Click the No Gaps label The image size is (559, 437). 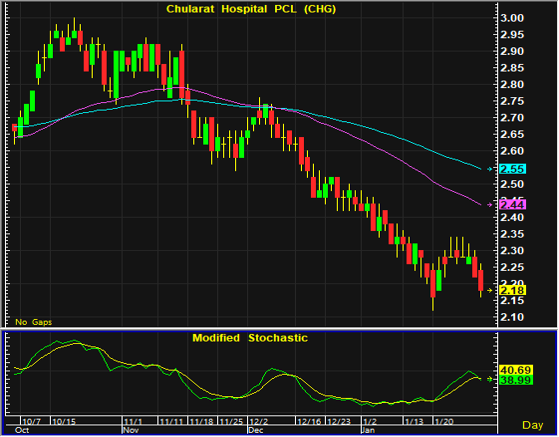(x=34, y=322)
